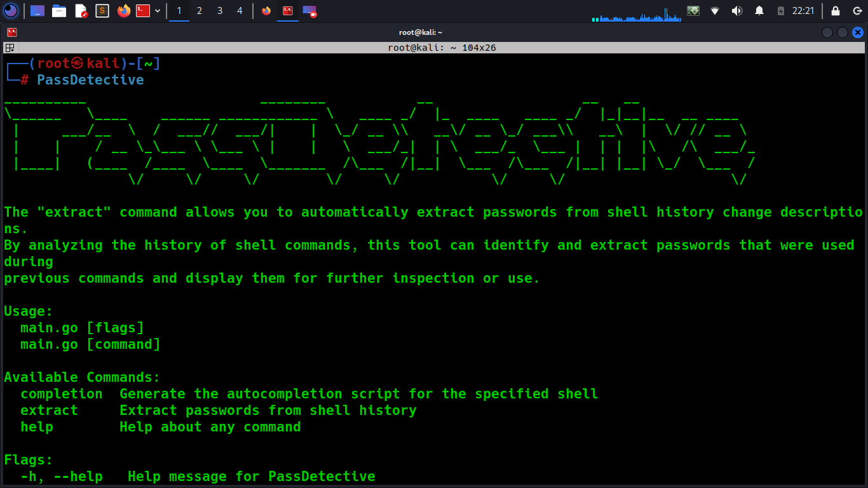Launch the terminal emulator from panel

tap(143, 11)
